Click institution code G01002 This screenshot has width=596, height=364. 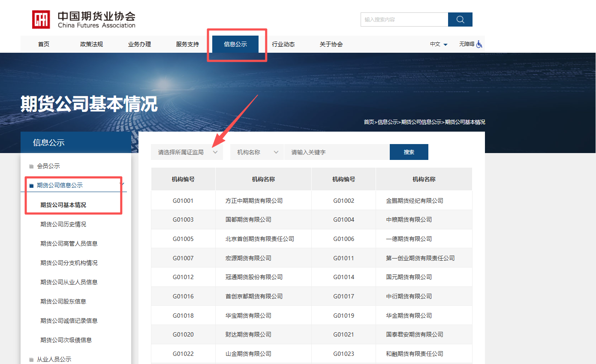click(x=344, y=201)
